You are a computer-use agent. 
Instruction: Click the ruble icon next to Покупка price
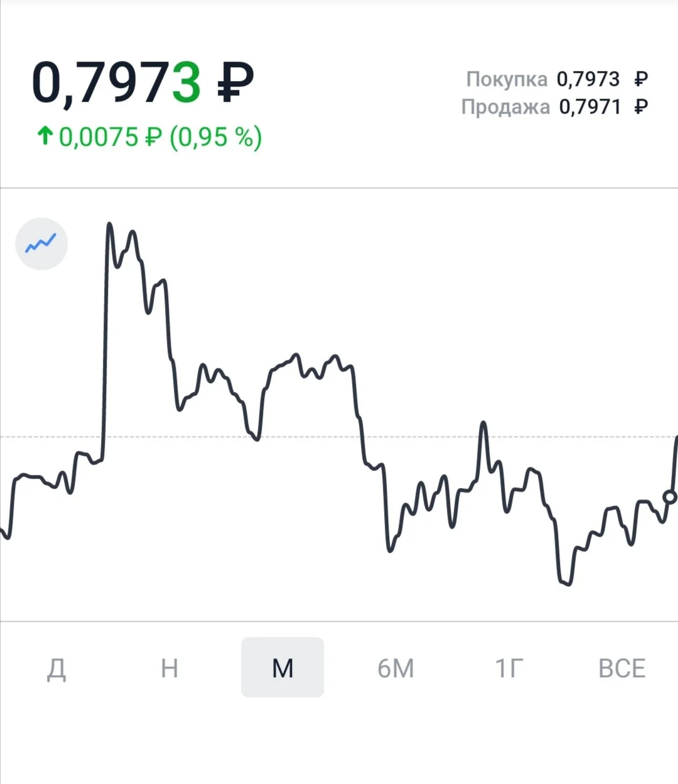641,79
